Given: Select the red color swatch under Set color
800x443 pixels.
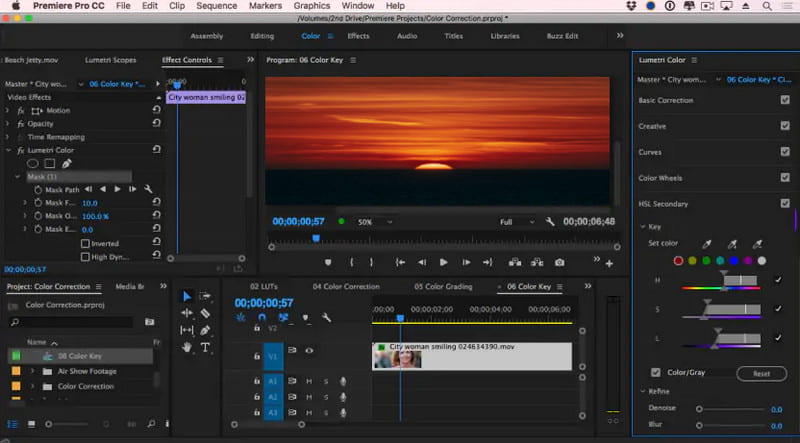Looking at the screenshot, I should click(678, 261).
